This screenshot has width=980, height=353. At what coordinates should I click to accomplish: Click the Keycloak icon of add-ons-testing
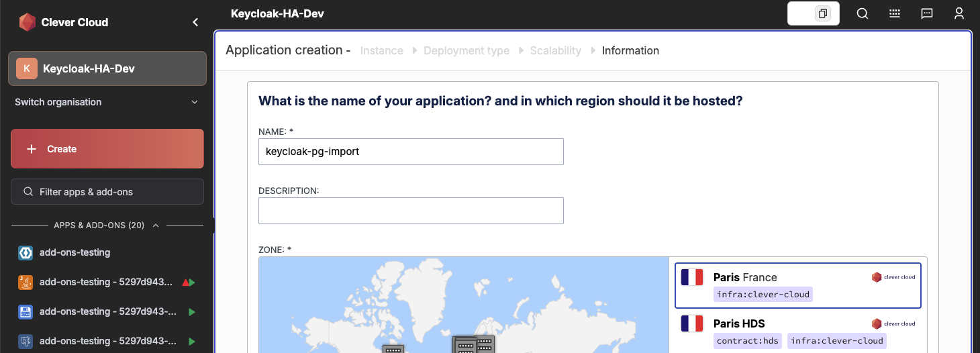point(26,252)
